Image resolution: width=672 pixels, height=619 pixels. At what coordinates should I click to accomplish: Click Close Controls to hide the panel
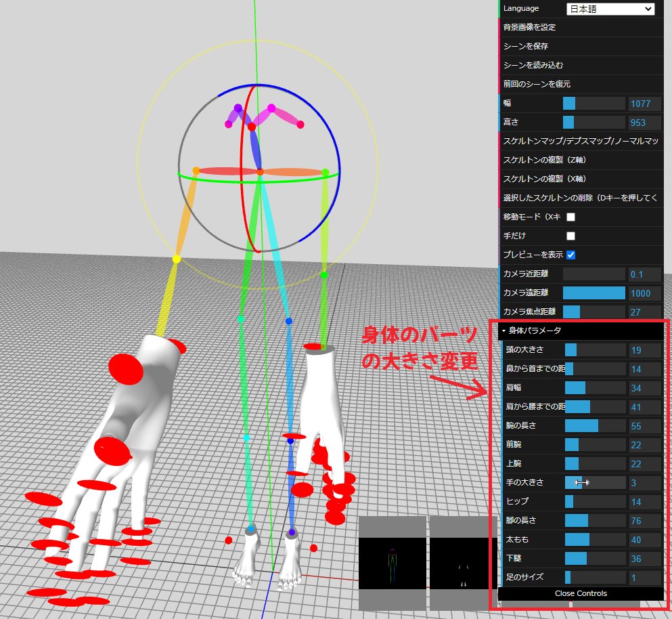point(581,593)
